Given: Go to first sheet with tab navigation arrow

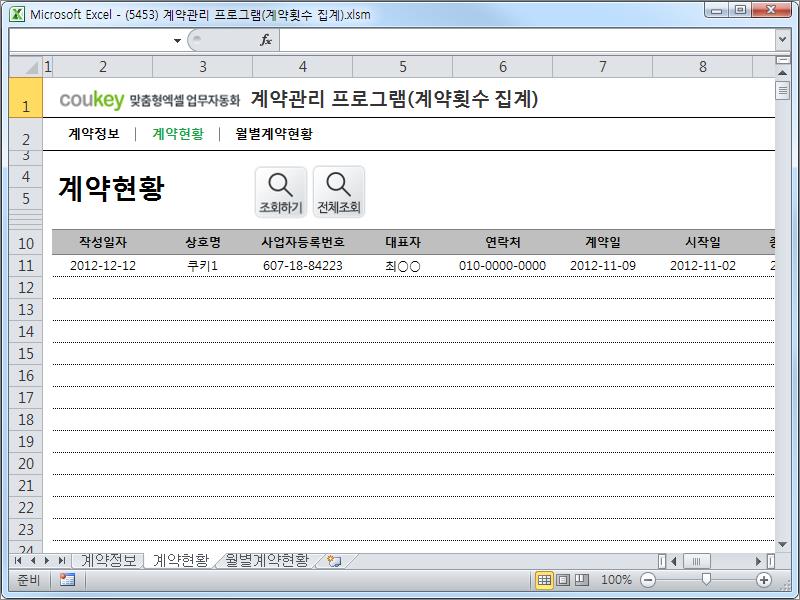Looking at the screenshot, I should (x=18, y=561).
